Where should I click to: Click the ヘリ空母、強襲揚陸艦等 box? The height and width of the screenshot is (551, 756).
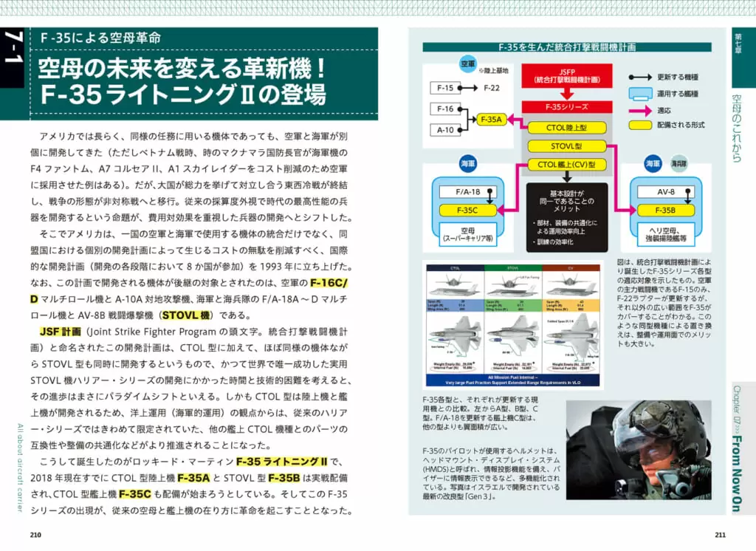click(665, 234)
